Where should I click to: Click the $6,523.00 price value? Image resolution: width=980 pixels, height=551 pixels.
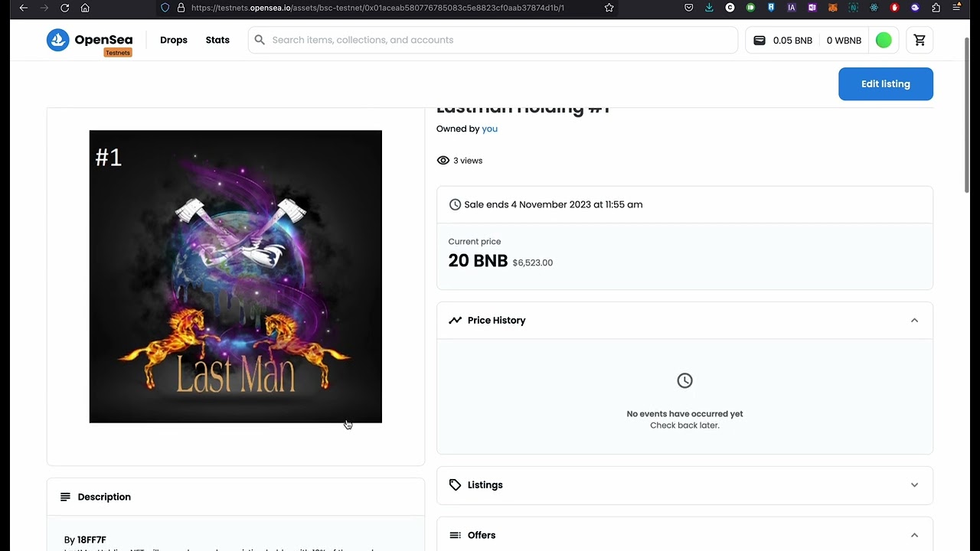[x=533, y=262]
